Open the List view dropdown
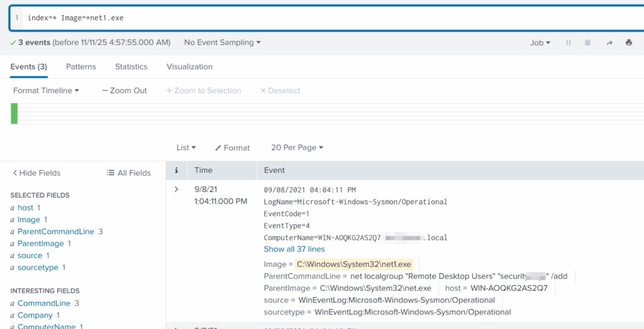Viewport: 644px width, 329px height. click(186, 147)
